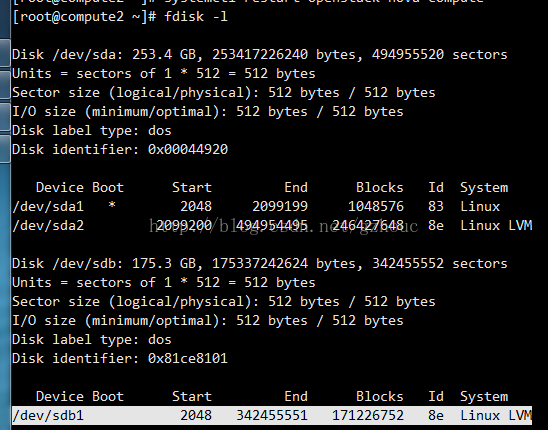Click Blocks value '1048576' for sda1
548x430 pixels.
coord(376,206)
